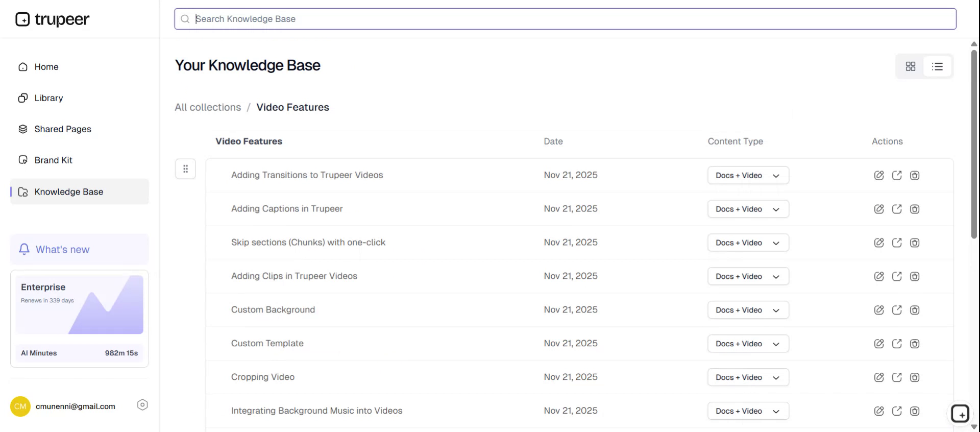Open account settings hexagon icon
980x432 pixels.
click(142, 405)
